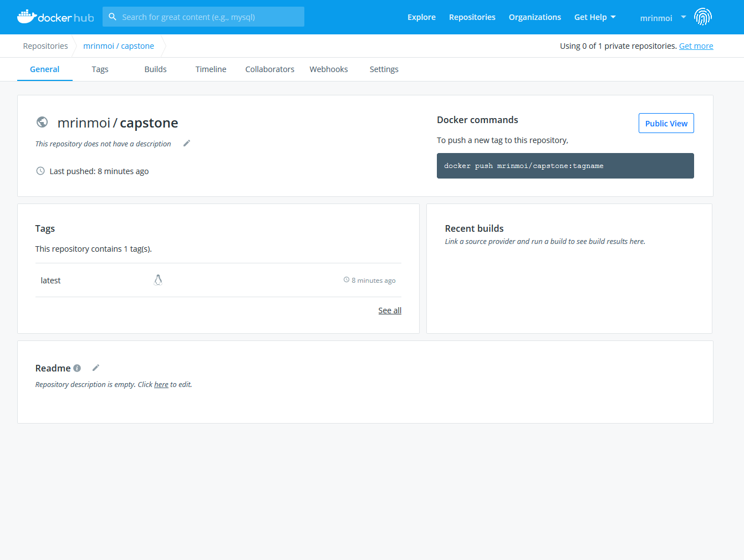The height and width of the screenshot is (560, 744).
Task: Expand the Get Help dropdown
Action: pos(595,17)
